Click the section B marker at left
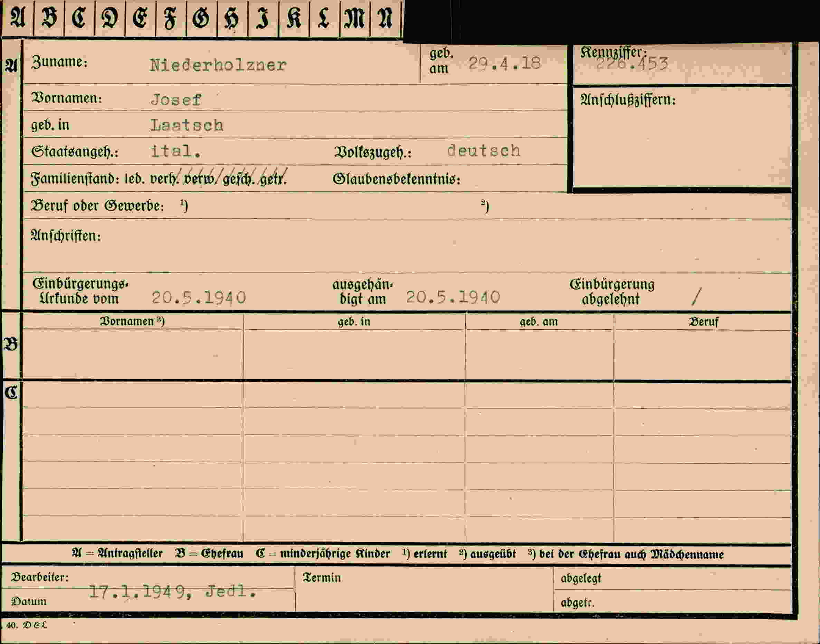This screenshot has width=820, height=644. tap(11, 344)
